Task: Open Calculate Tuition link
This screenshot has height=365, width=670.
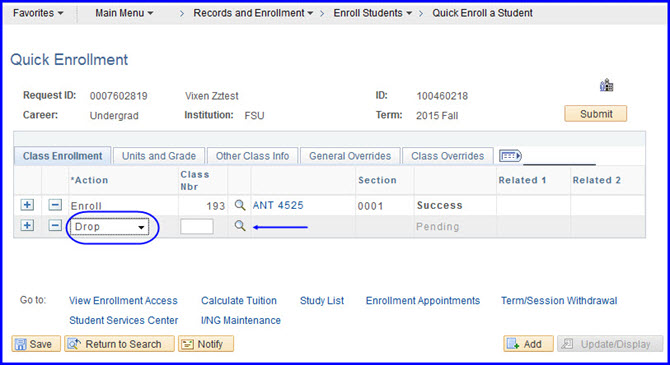Action: coord(239,300)
